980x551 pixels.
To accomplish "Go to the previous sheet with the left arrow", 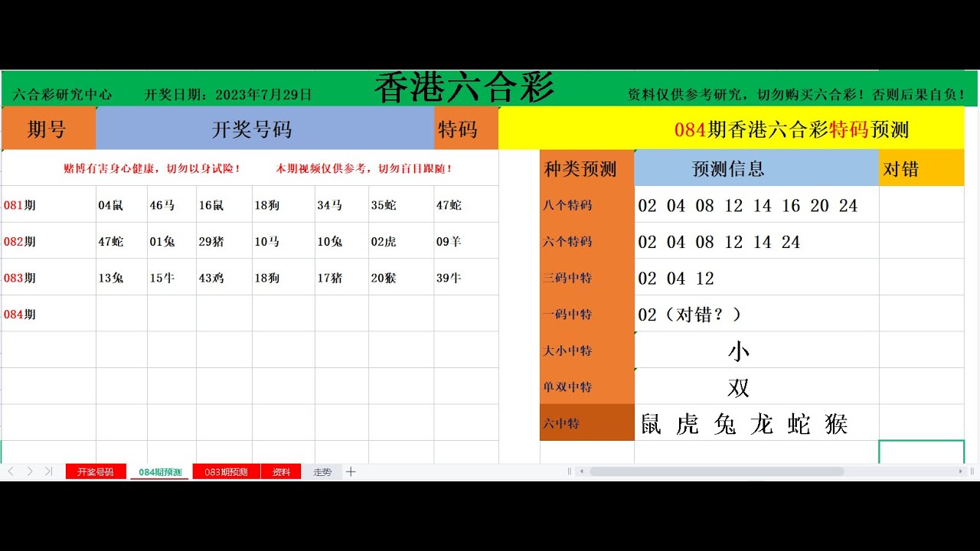I will pos(11,471).
